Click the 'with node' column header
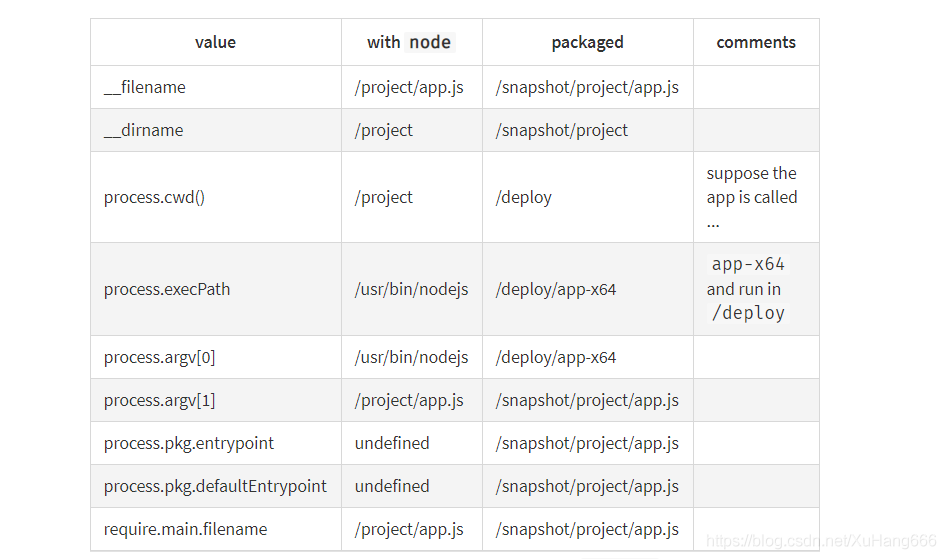The width and height of the screenshot is (946, 559). pos(411,42)
